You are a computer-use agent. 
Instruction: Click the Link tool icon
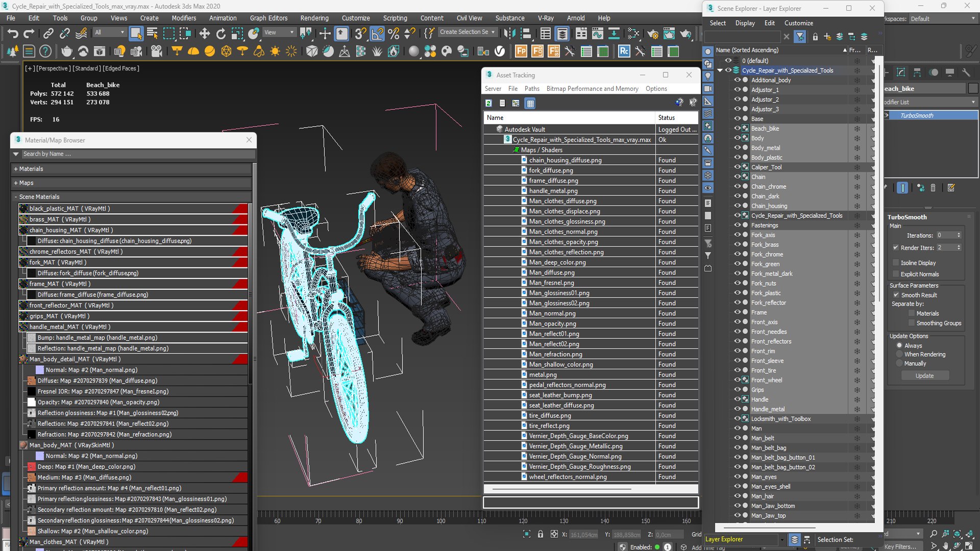tap(48, 34)
